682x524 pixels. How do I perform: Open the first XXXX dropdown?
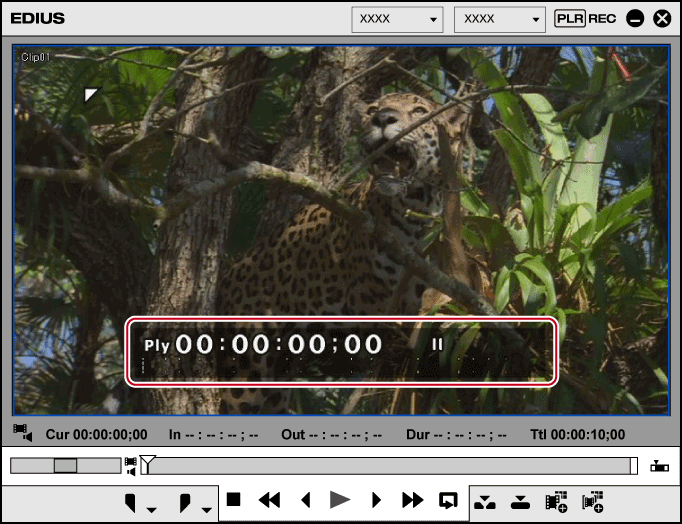click(x=397, y=19)
